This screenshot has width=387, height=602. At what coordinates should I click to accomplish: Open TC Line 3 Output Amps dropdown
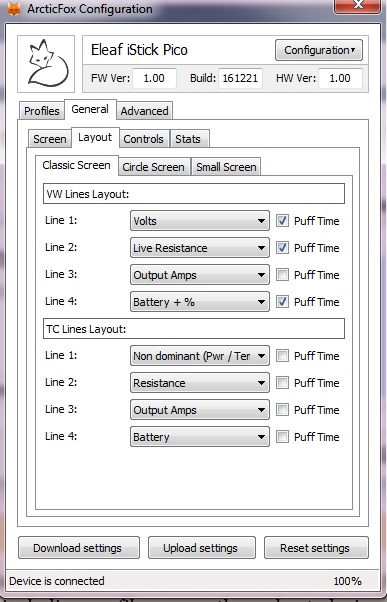pos(200,410)
